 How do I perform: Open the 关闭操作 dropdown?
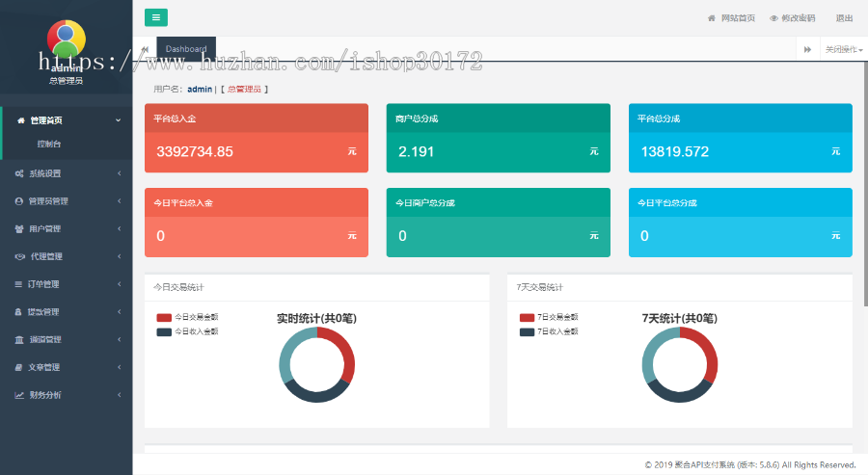point(844,49)
